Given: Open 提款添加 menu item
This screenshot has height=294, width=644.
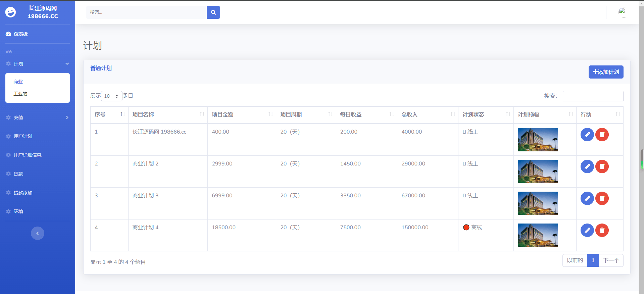Looking at the screenshot, I should 23,193.
